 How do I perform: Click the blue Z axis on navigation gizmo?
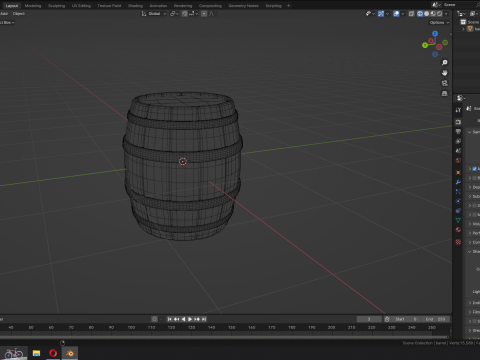point(435,34)
